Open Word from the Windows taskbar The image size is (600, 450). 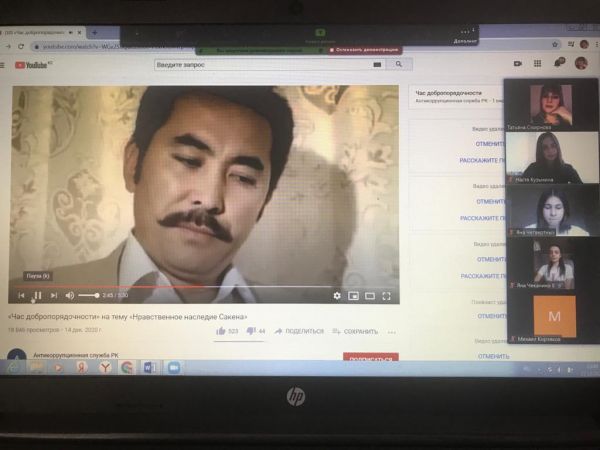click(x=149, y=368)
